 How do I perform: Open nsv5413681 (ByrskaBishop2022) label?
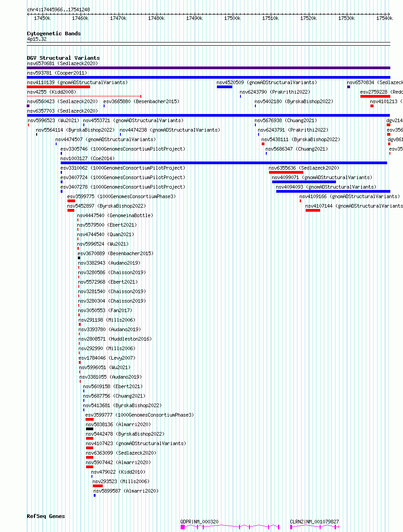(x=122, y=405)
